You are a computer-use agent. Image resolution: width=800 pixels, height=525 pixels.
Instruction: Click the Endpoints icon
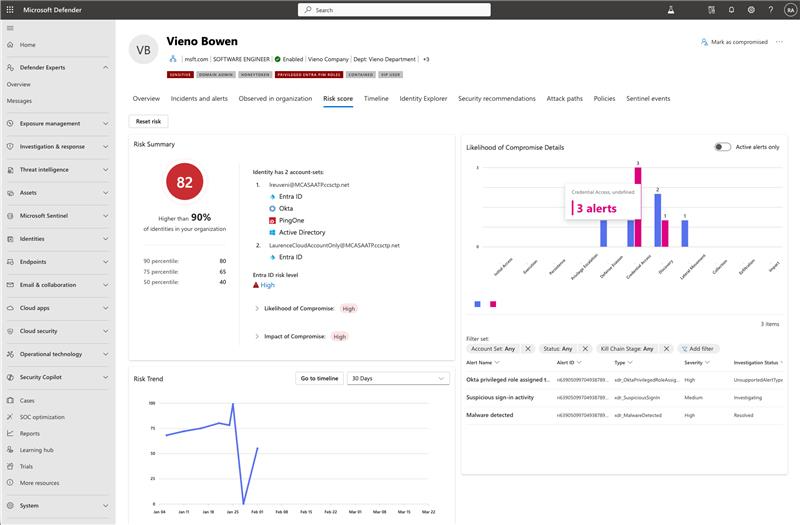tap(10, 262)
